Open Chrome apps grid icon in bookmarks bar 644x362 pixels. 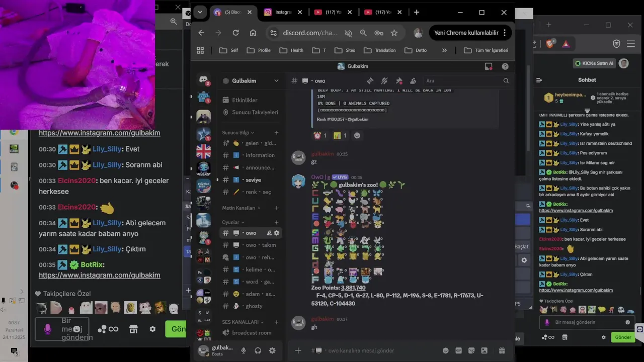point(200,50)
